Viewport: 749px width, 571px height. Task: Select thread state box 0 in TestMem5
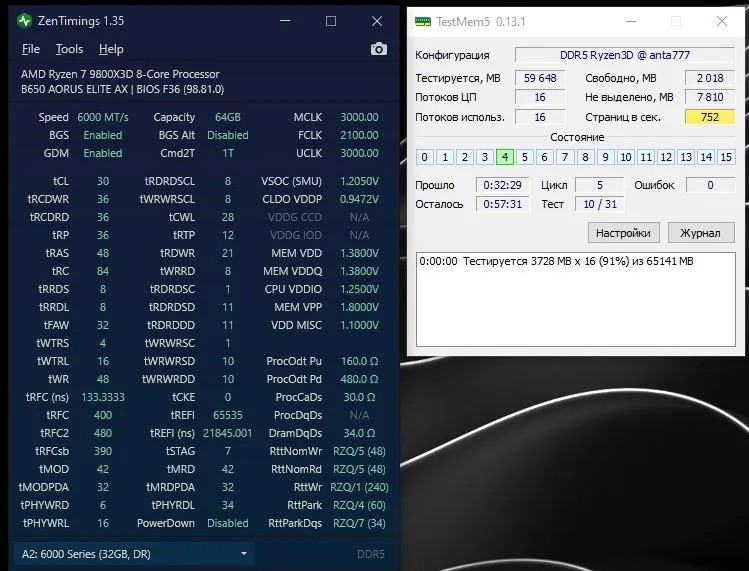point(425,157)
